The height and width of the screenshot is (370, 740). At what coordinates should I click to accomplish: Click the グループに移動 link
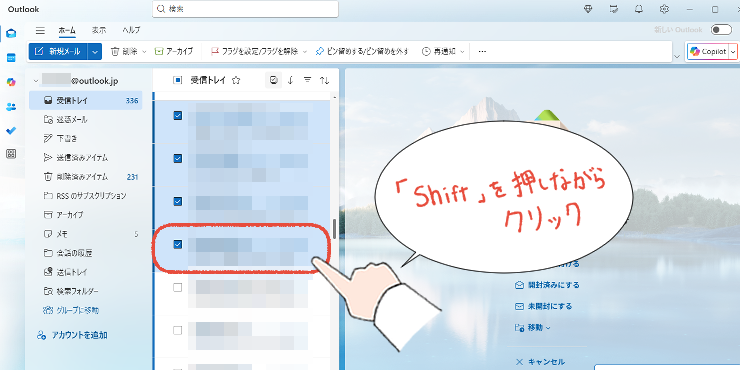[71, 311]
